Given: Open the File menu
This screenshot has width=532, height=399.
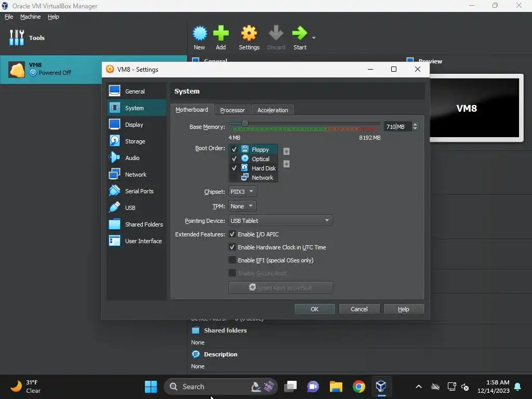Looking at the screenshot, I should click(x=9, y=17).
